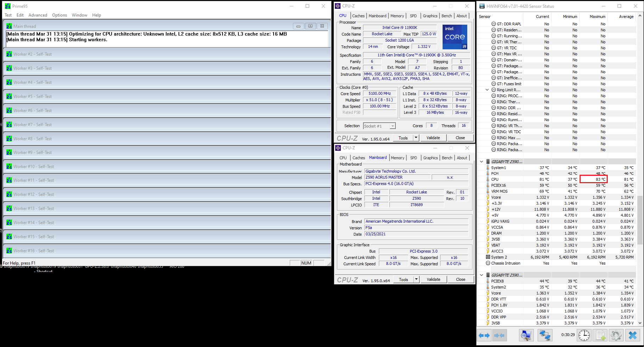Viewport: 644px width, 347px height.
Task: Open the Advanced menu in Prime95
Action: tap(38, 15)
